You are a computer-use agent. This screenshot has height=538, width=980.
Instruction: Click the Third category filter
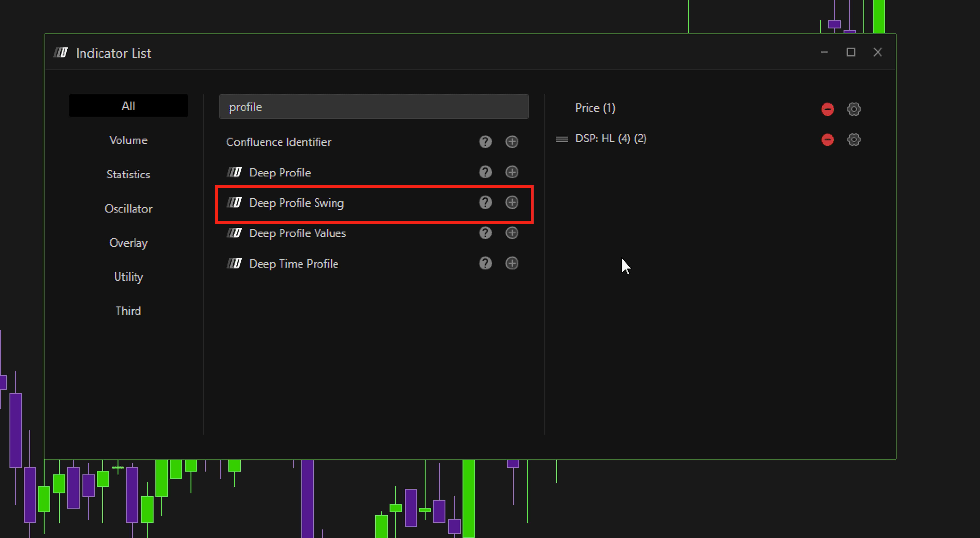point(128,311)
